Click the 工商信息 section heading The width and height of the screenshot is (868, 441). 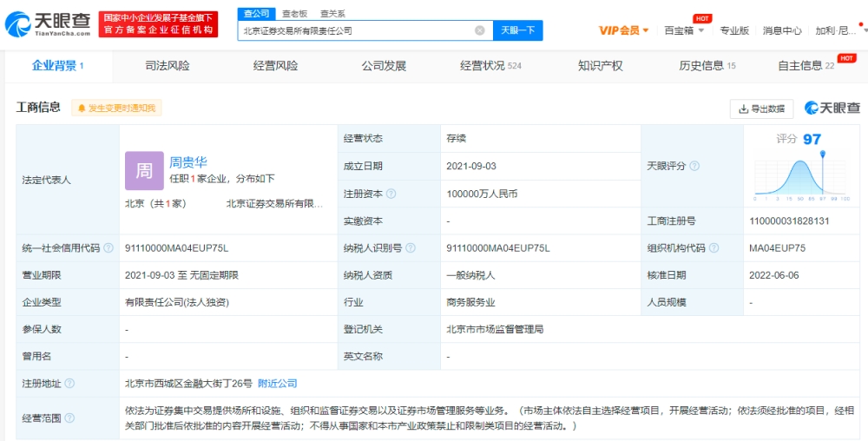(x=38, y=108)
